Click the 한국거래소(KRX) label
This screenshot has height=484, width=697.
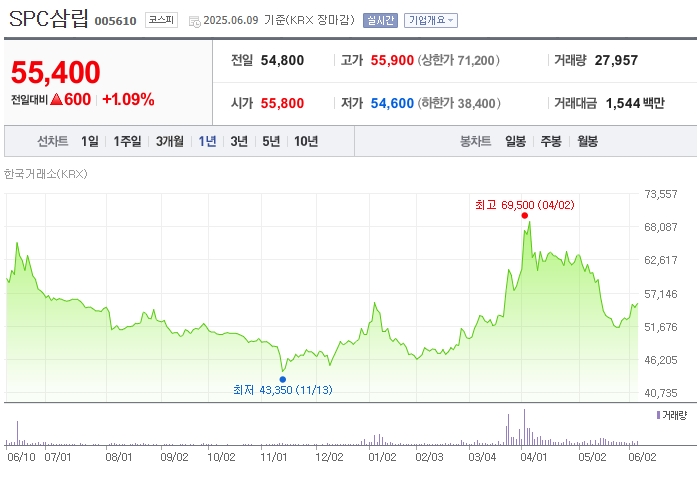46,174
